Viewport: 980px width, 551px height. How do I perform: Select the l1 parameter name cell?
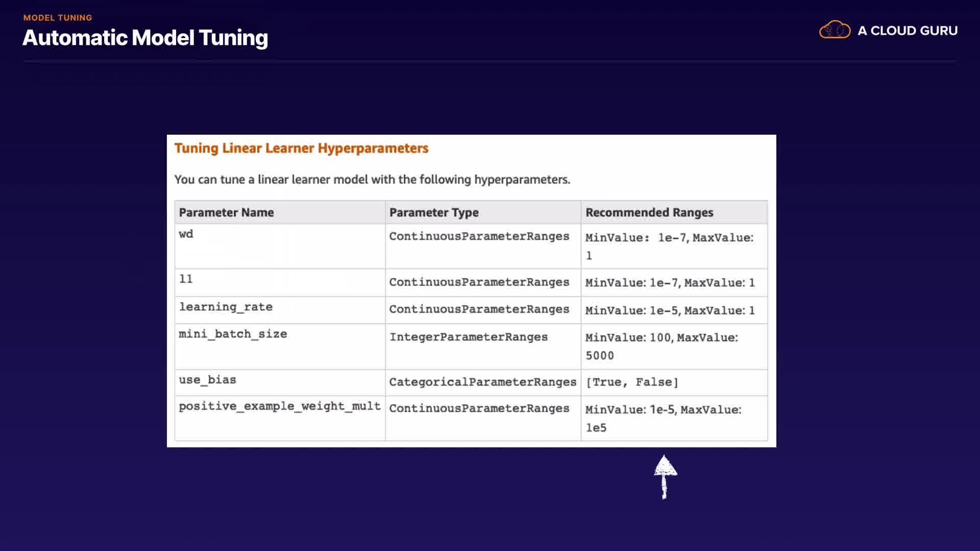[186, 279]
